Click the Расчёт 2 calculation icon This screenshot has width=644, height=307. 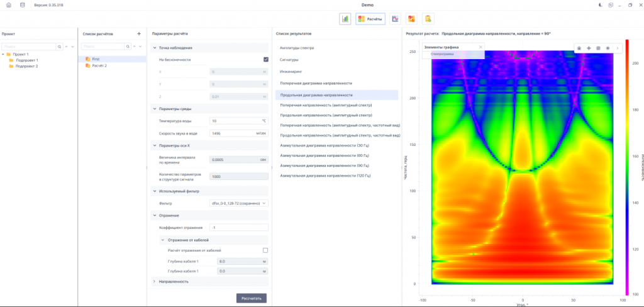87,65
